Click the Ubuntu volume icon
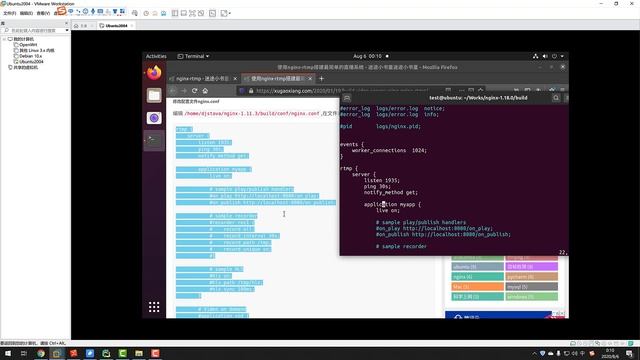This screenshot has height=360, width=640. pyautogui.click(x=545, y=56)
